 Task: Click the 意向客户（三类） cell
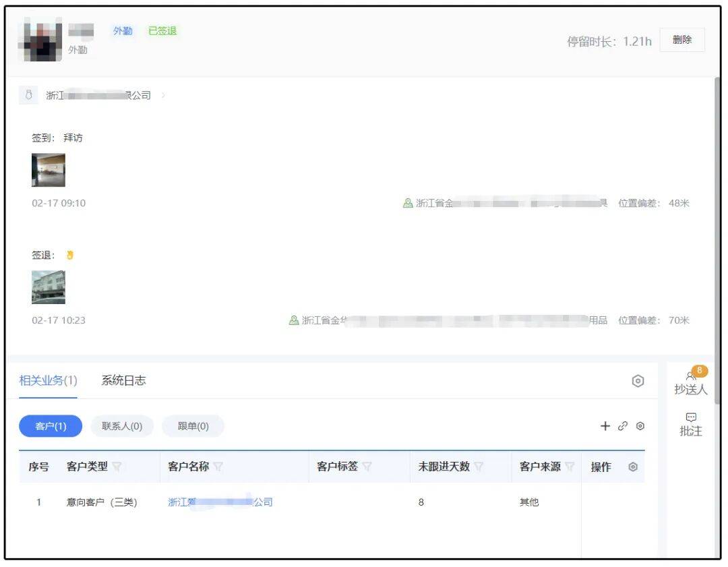click(102, 502)
